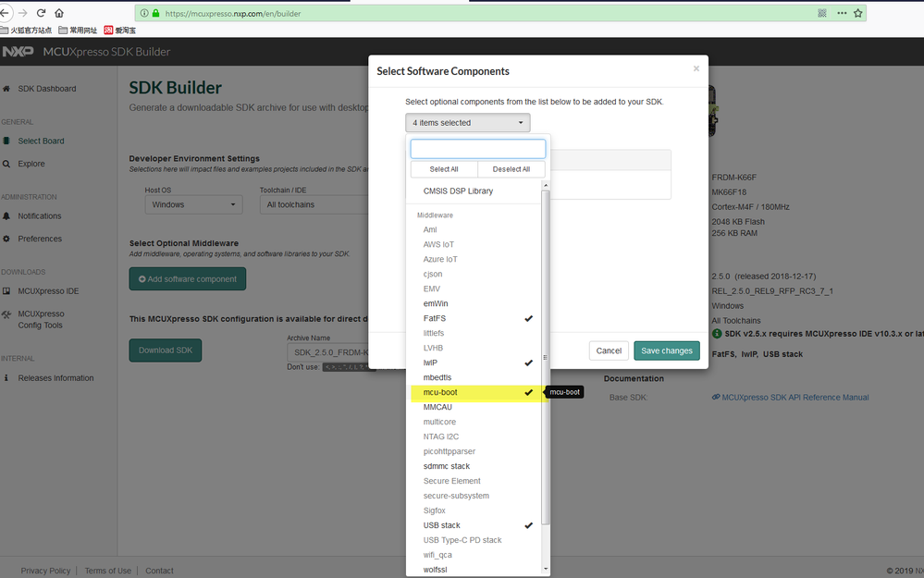
Task: Go to the browser home icon
Action: pos(59,13)
